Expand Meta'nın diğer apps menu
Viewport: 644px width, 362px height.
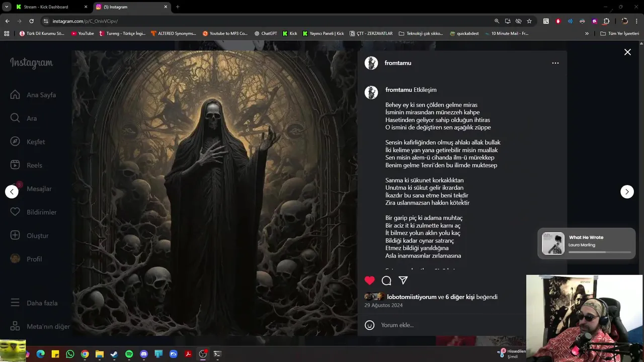click(40, 326)
